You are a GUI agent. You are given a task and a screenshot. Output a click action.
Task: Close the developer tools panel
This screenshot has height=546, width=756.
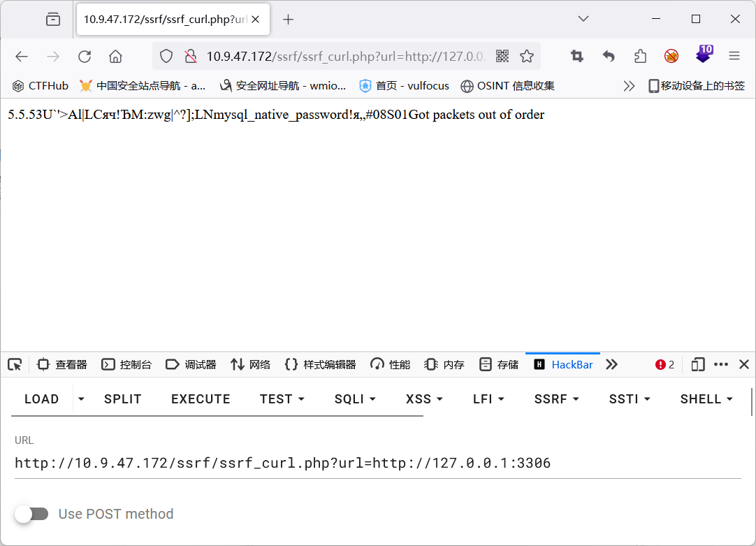[744, 365]
